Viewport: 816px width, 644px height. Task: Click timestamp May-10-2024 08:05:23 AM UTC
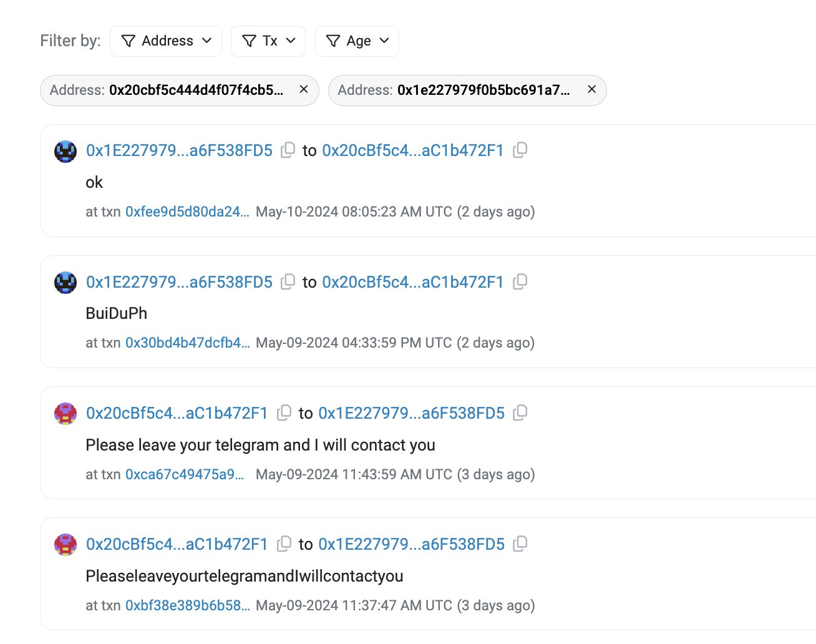[x=354, y=212]
